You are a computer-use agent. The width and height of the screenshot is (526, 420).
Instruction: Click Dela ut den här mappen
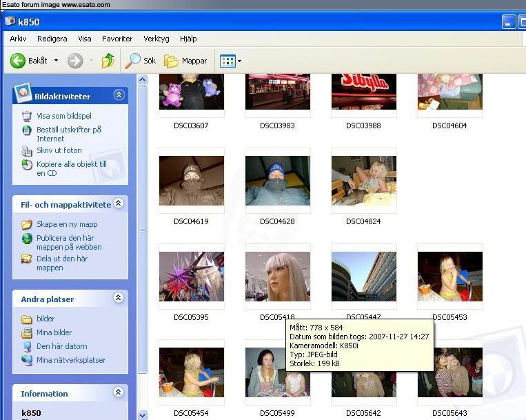click(62, 263)
